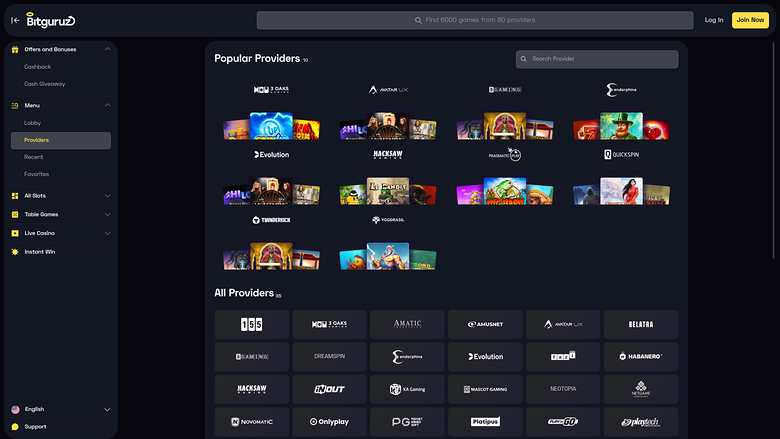
Task: Open the PG Soft provider tile
Action: pos(407,422)
